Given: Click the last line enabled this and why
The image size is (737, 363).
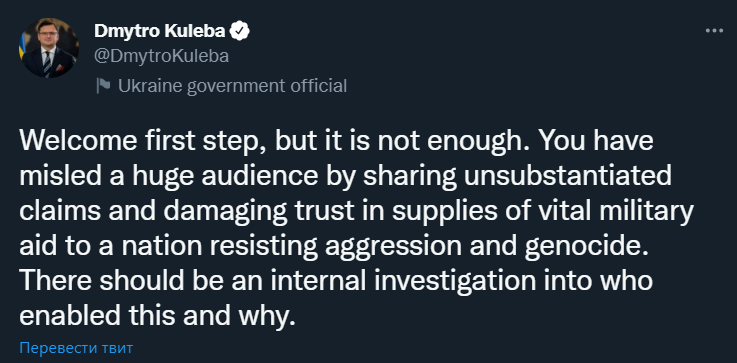Looking at the screenshot, I should (158, 316).
